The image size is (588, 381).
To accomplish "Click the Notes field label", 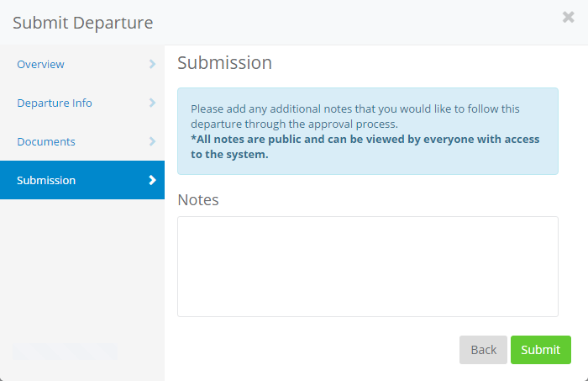I will click(x=198, y=199).
